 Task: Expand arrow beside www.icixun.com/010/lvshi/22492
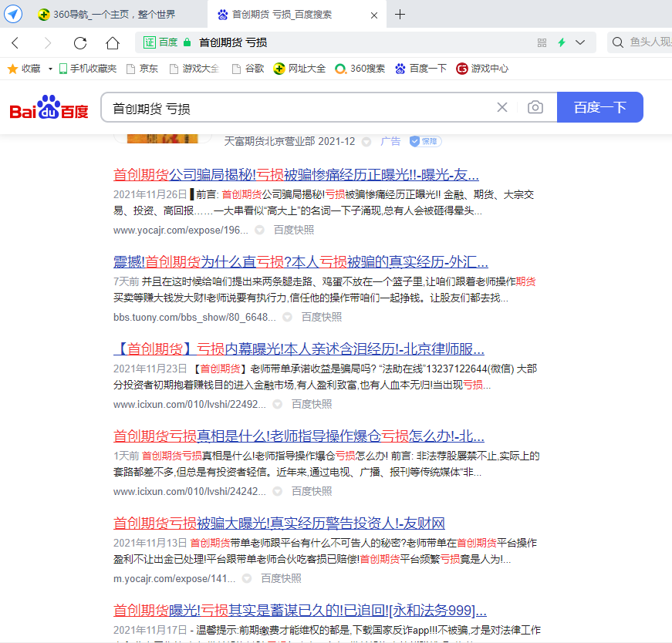pyautogui.click(x=278, y=404)
